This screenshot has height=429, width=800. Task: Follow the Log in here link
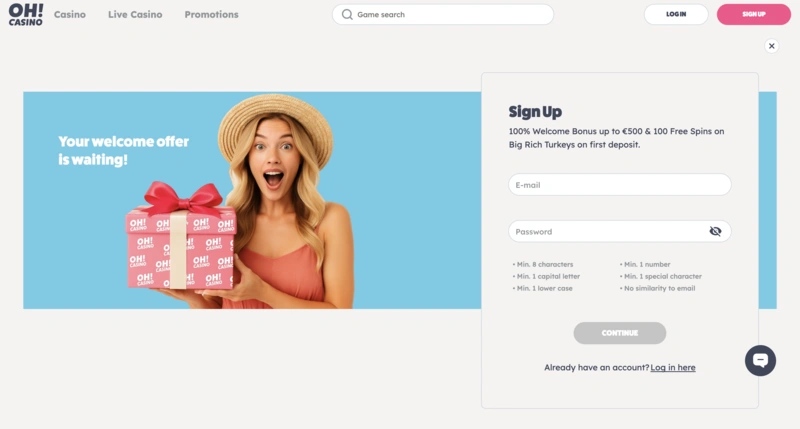click(672, 367)
